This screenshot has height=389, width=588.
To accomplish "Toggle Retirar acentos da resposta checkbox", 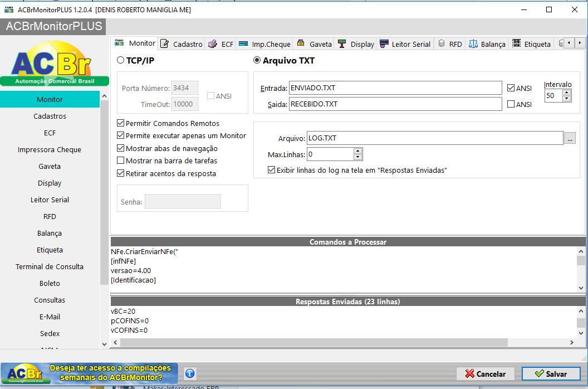I will click(x=120, y=173).
